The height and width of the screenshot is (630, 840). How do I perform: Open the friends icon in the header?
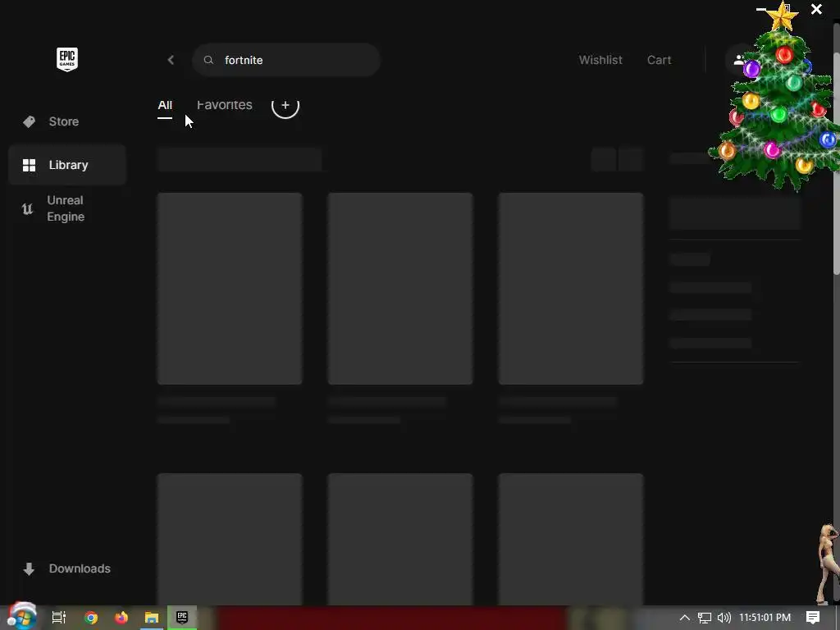coord(739,60)
